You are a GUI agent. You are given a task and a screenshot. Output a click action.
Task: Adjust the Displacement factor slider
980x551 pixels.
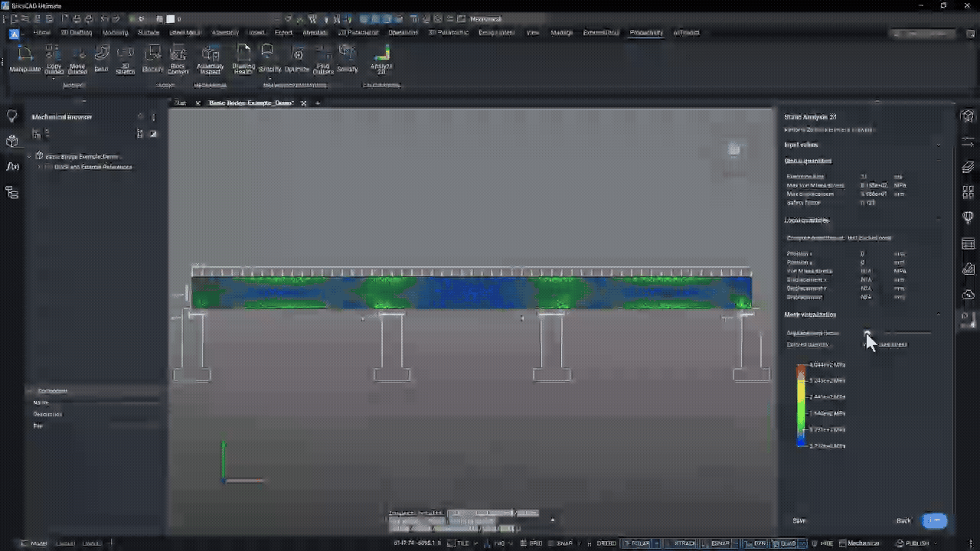[x=867, y=333]
